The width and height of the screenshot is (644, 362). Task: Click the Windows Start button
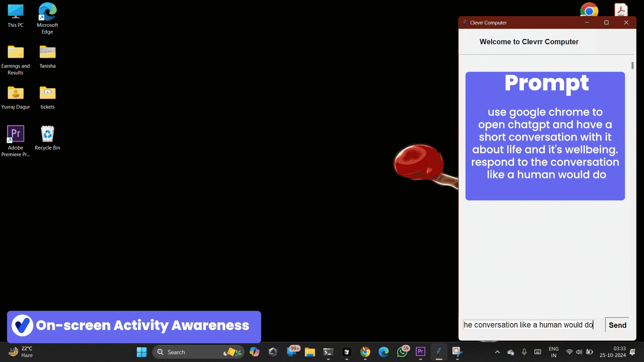point(142,352)
